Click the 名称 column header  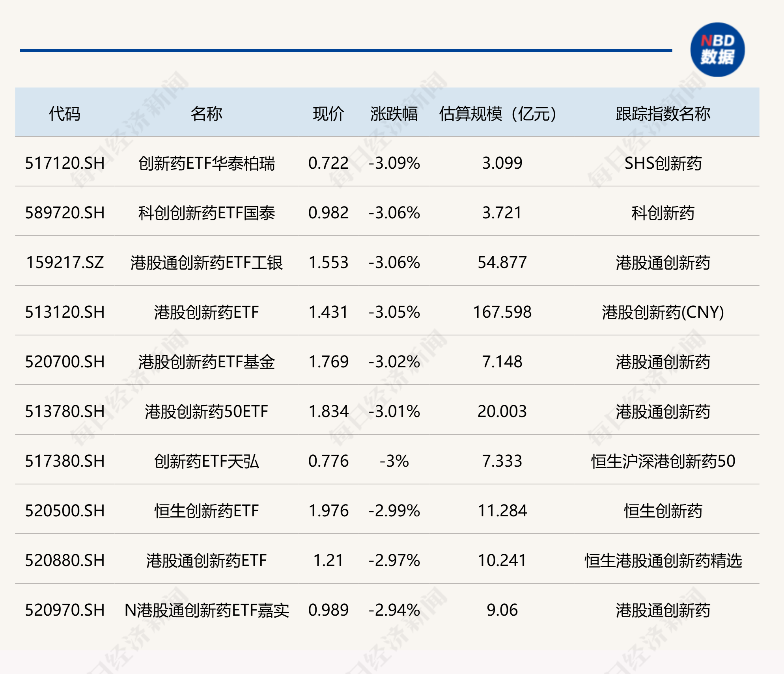pyautogui.click(x=206, y=114)
